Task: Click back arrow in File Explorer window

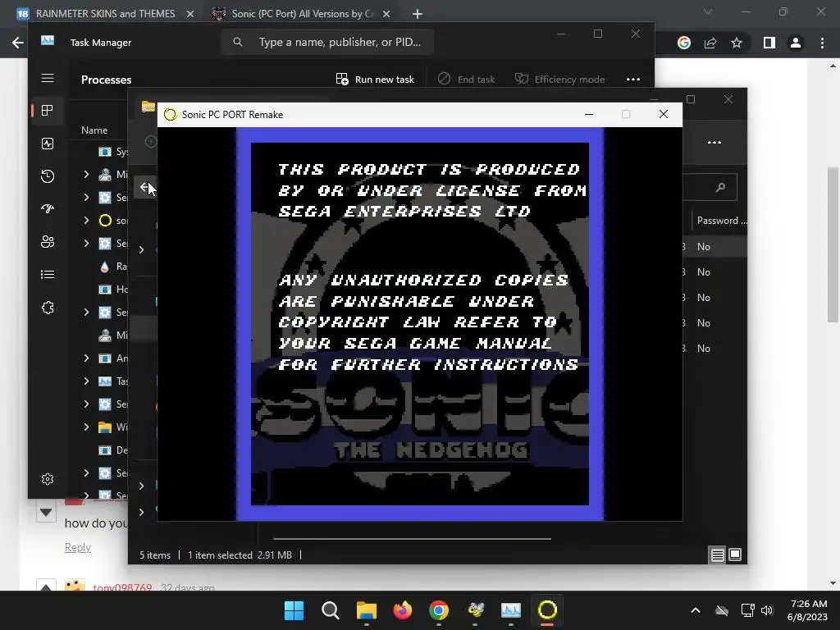Action: tap(144, 187)
